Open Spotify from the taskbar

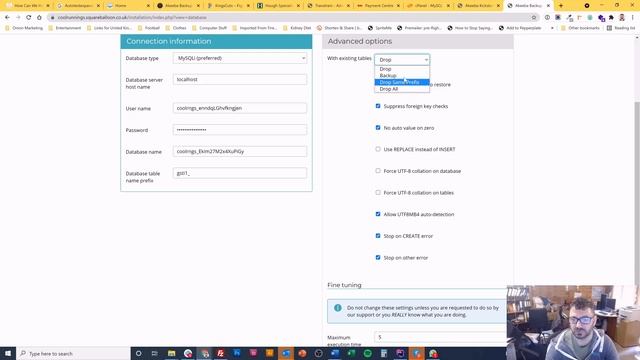point(367,353)
